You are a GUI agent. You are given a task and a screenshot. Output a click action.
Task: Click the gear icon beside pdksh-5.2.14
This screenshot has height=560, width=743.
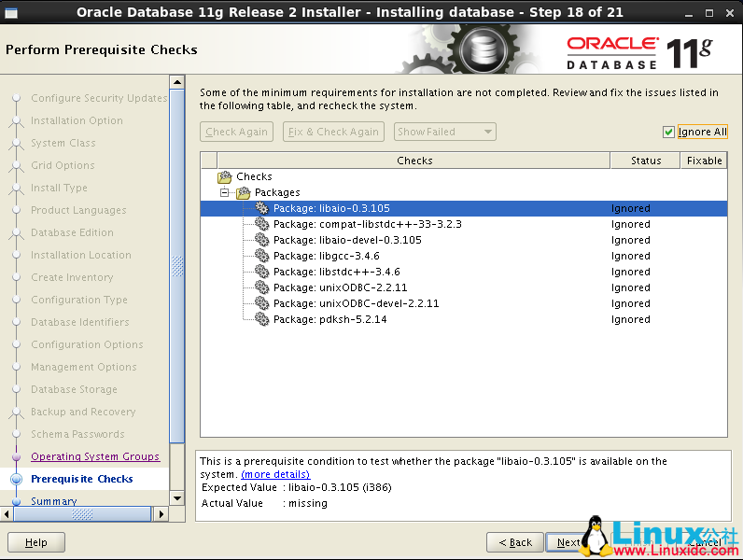261,319
